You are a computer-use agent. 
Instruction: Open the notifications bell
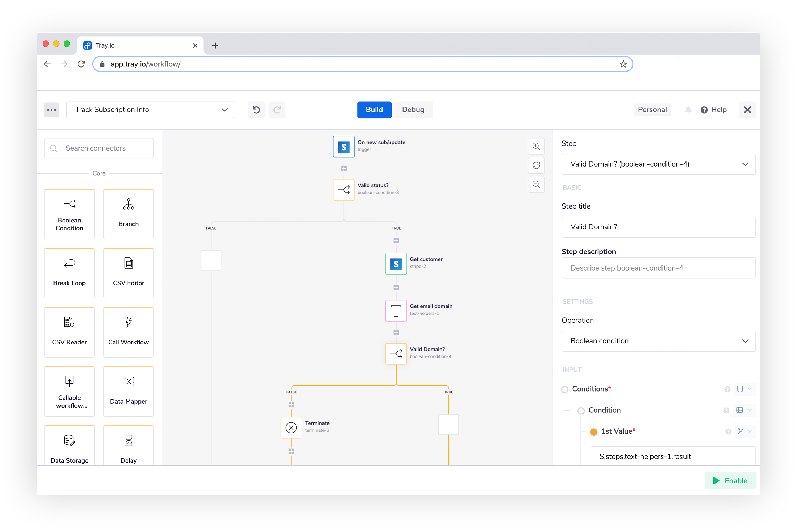coord(688,110)
